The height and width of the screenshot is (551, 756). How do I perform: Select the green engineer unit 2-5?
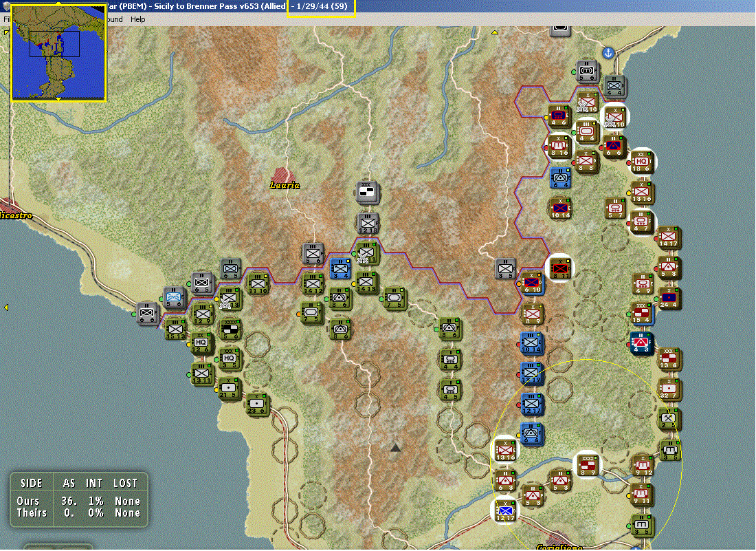click(669, 419)
